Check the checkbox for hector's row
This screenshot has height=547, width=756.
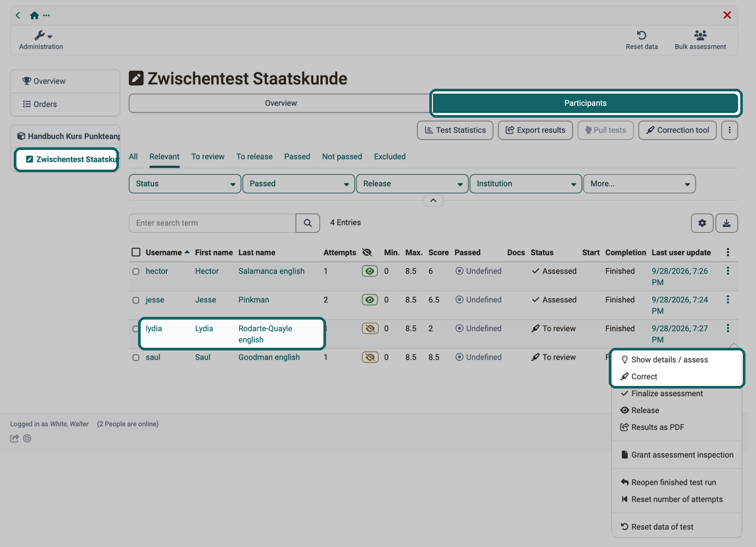coord(136,272)
